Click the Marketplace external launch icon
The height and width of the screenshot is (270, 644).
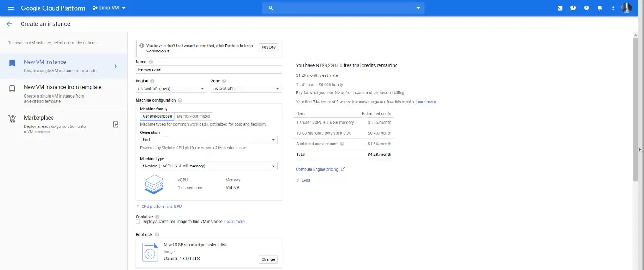click(x=115, y=125)
